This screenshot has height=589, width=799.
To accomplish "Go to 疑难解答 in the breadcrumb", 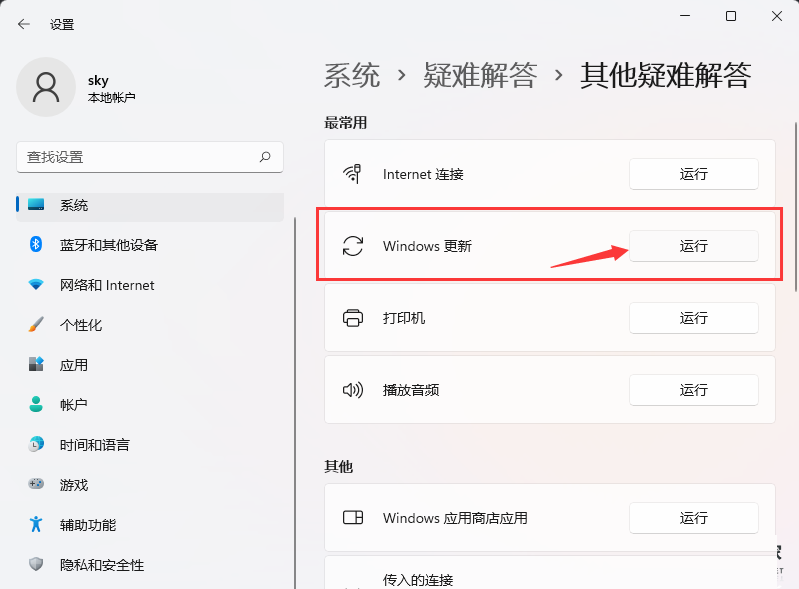I will pos(480,75).
